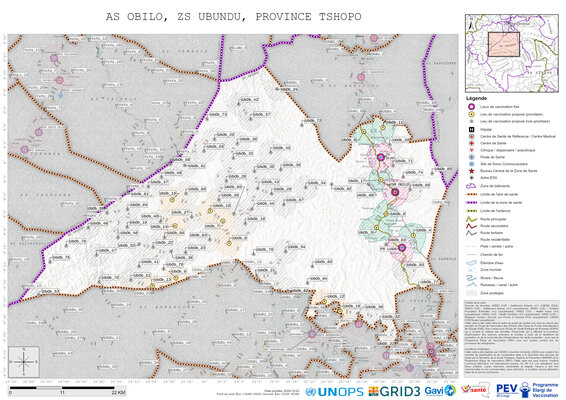Click the inset overview map thumbnail
The height and width of the screenshot is (400, 566).
[x=511, y=53]
